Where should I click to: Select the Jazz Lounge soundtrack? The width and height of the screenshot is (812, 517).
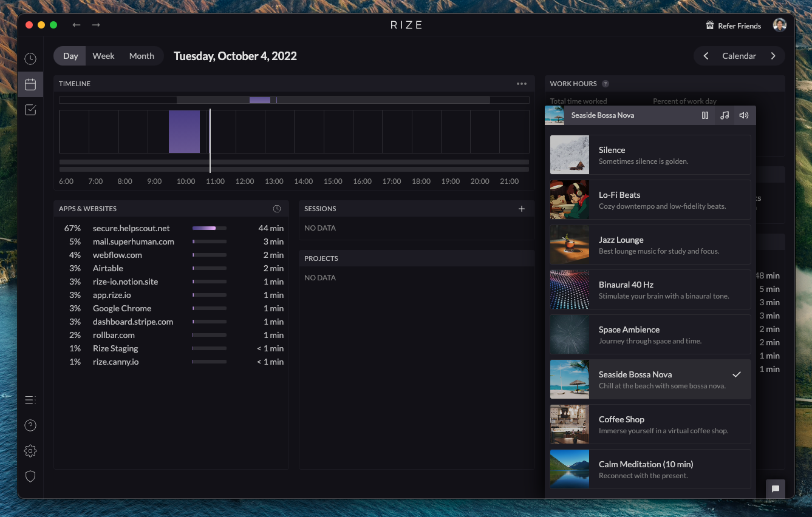650,245
